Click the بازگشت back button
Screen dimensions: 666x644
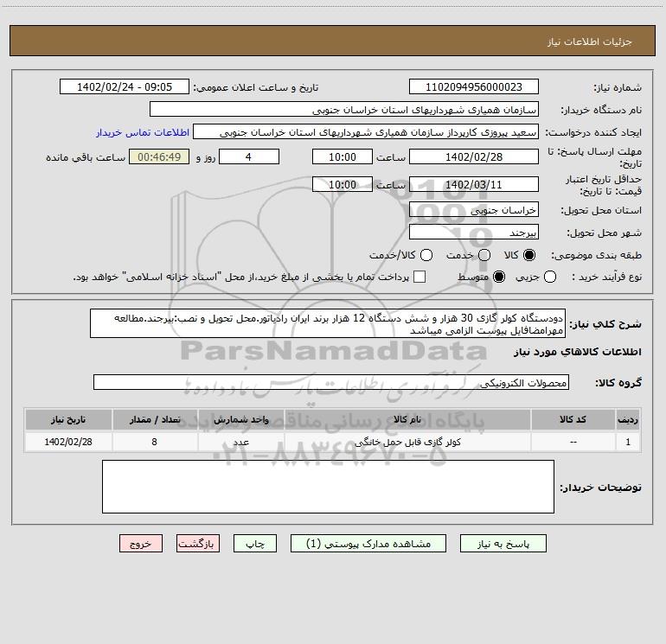[198, 544]
